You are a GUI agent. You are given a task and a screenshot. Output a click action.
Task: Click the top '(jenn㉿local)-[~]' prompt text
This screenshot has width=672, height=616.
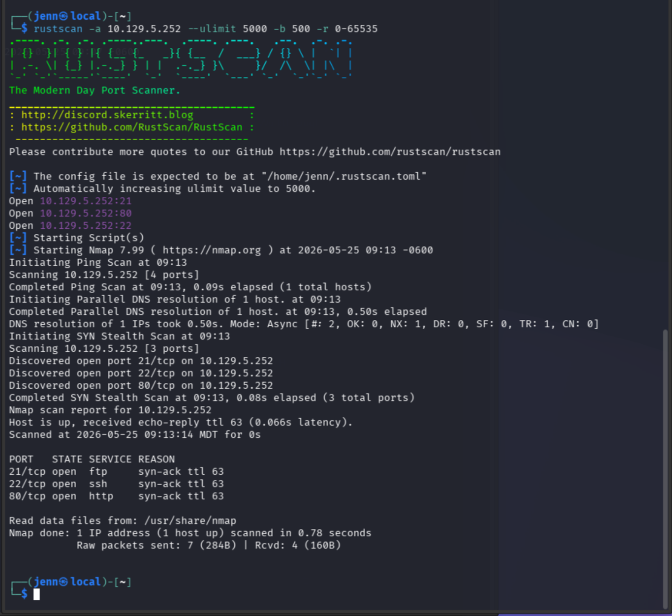pos(79,16)
